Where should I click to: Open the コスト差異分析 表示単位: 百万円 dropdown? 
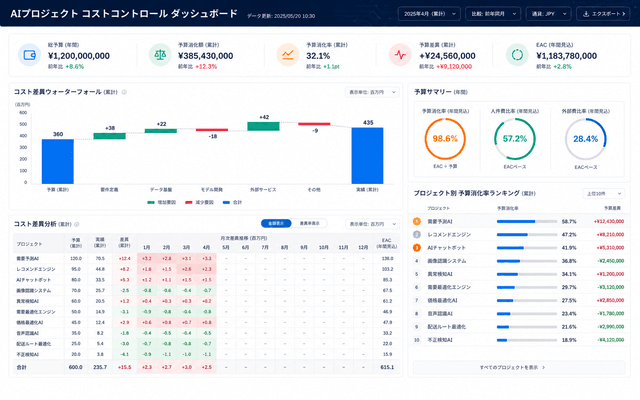click(372, 224)
